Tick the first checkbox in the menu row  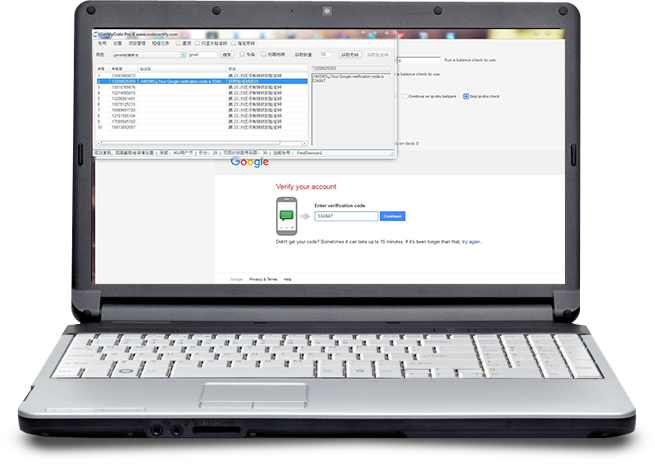coord(178,43)
